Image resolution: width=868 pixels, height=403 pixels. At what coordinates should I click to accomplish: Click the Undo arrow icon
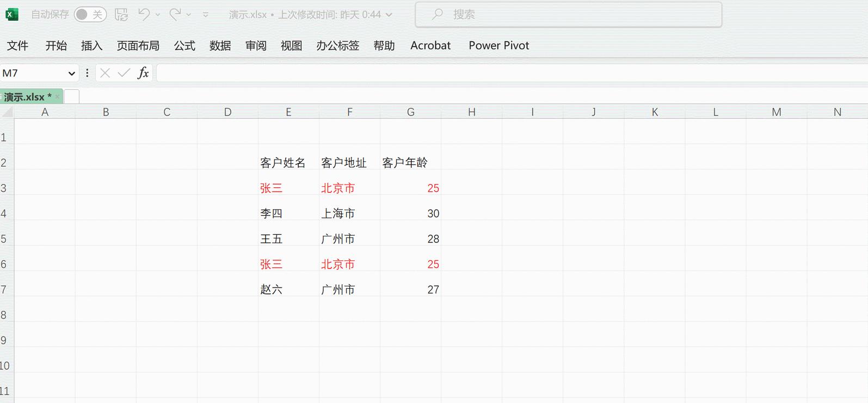pos(144,14)
